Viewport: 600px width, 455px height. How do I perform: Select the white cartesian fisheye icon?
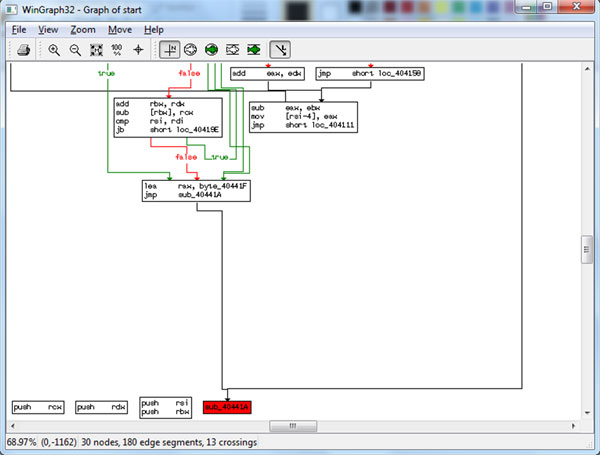tap(232, 50)
